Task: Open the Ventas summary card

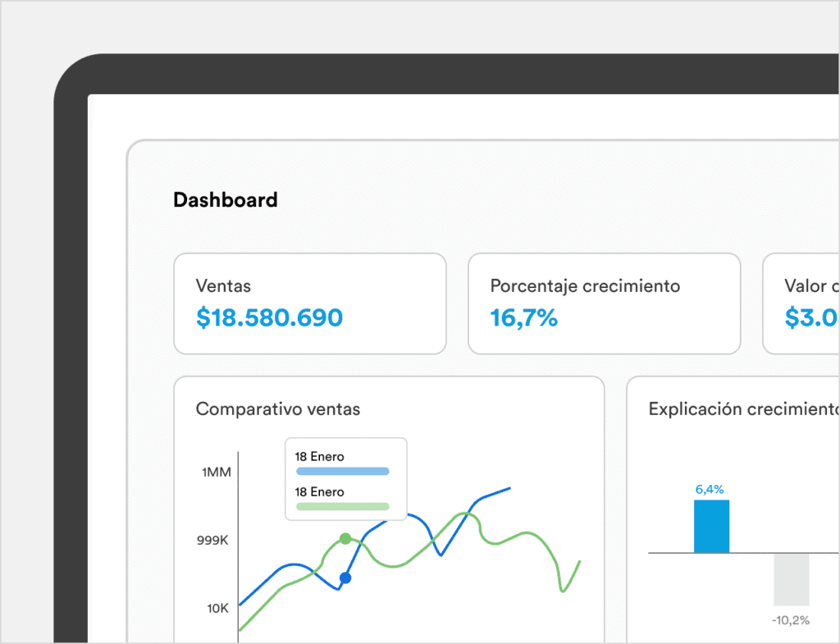Action: [309, 303]
